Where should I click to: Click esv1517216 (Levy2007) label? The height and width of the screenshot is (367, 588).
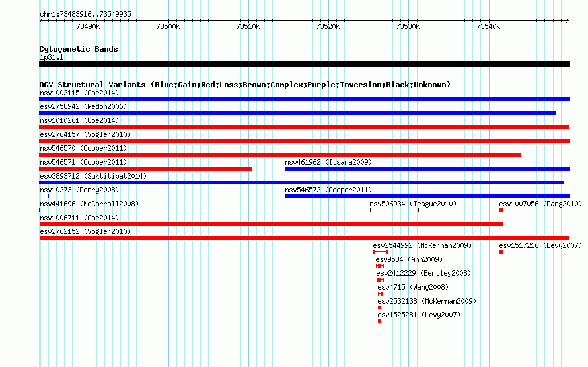pyautogui.click(x=540, y=245)
